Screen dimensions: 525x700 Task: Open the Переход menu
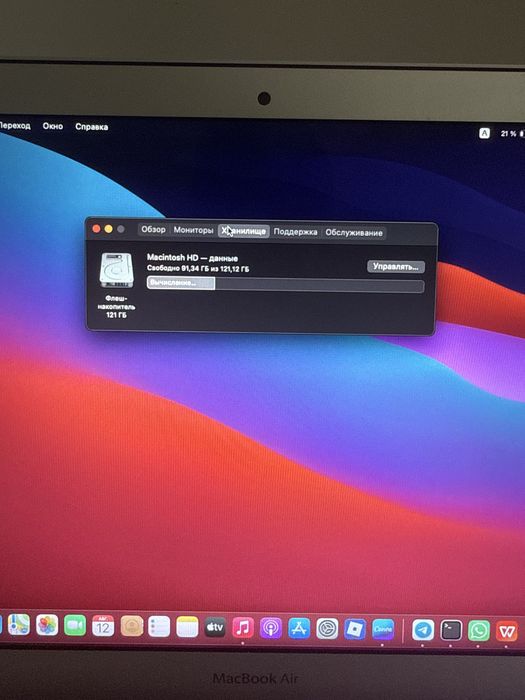[x=15, y=126]
